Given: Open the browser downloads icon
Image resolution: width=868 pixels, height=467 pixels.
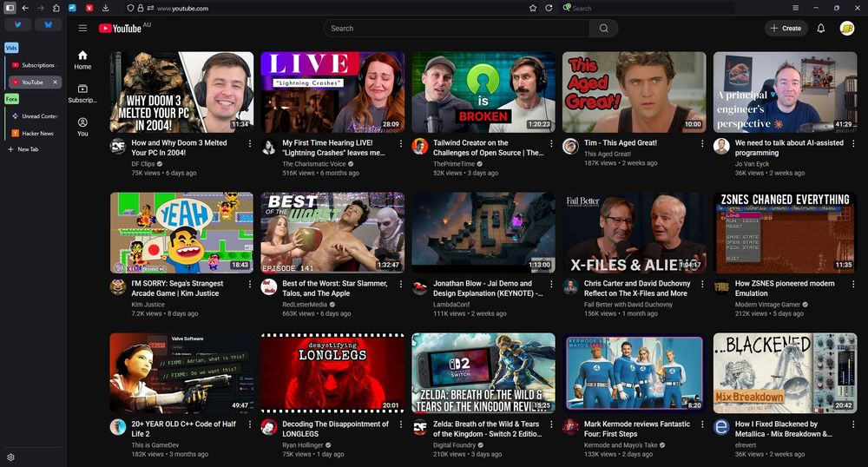Looking at the screenshot, I should tap(106, 8).
